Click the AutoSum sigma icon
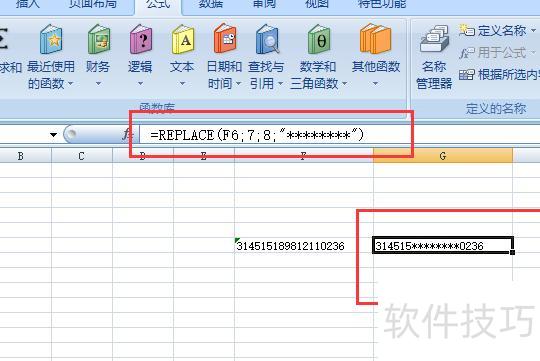540x361 pixels. pyautogui.click(x=3, y=39)
